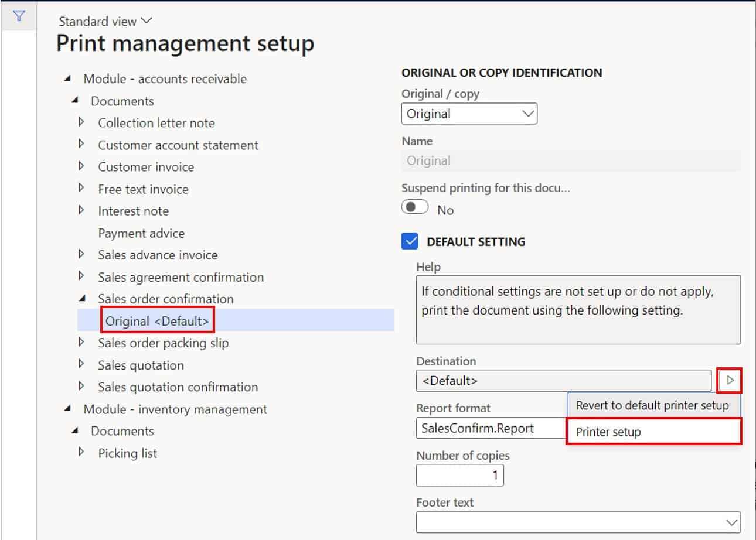Choose Revert to default printer setup

(x=653, y=405)
